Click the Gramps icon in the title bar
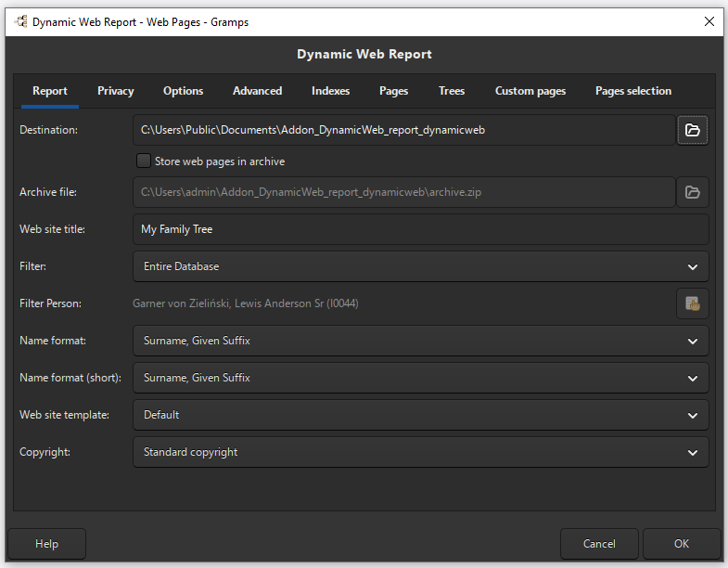728x568 pixels. click(21, 22)
